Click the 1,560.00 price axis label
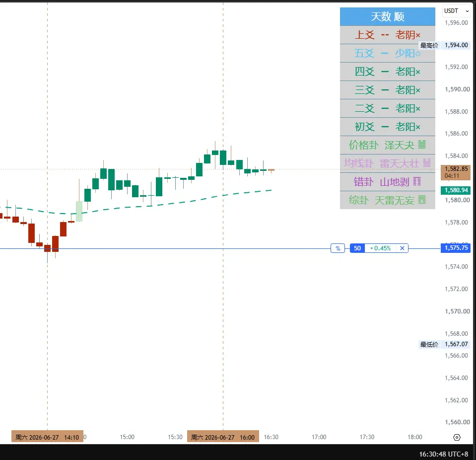This screenshot has width=476, height=460. (x=457, y=422)
